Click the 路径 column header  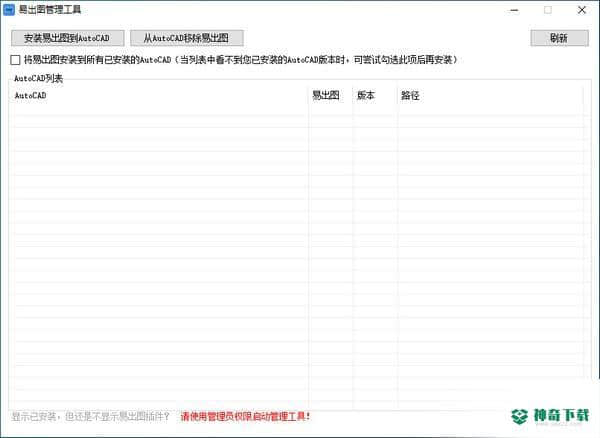click(x=491, y=95)
